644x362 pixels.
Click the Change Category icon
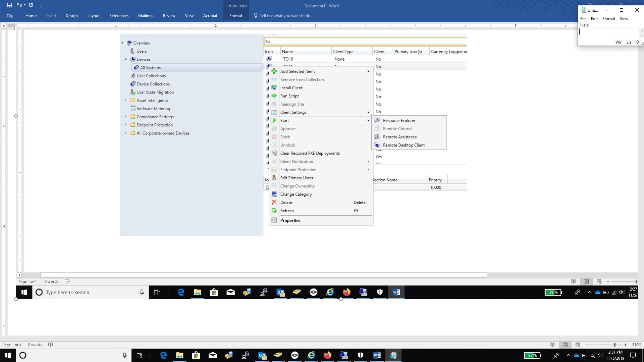point(274,194)
